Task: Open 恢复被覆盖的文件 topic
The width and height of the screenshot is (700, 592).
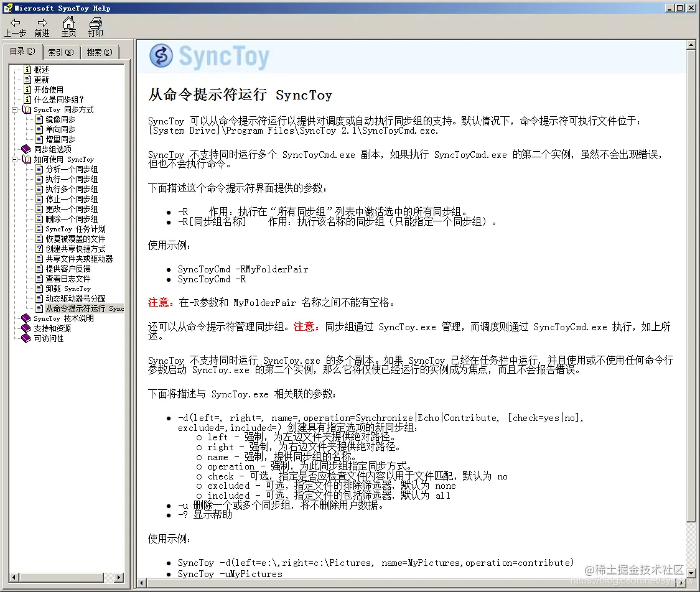Action: [75, 239]
